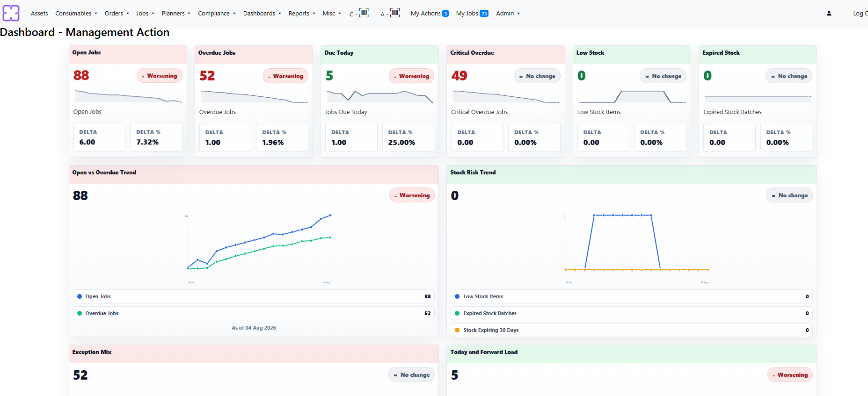
Task: Click the 49 Critical Overdue value
Action: pos(460,76)
